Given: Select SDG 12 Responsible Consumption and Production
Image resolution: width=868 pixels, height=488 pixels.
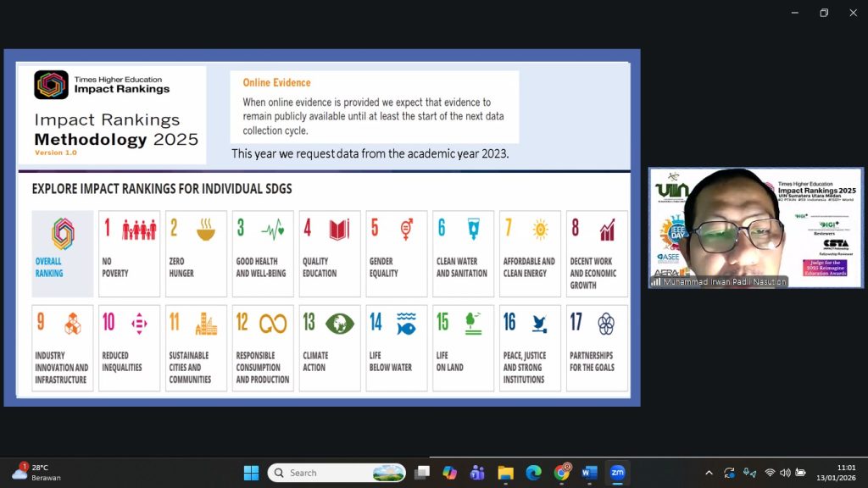Looking at the screenshot, I should [263, 348].
